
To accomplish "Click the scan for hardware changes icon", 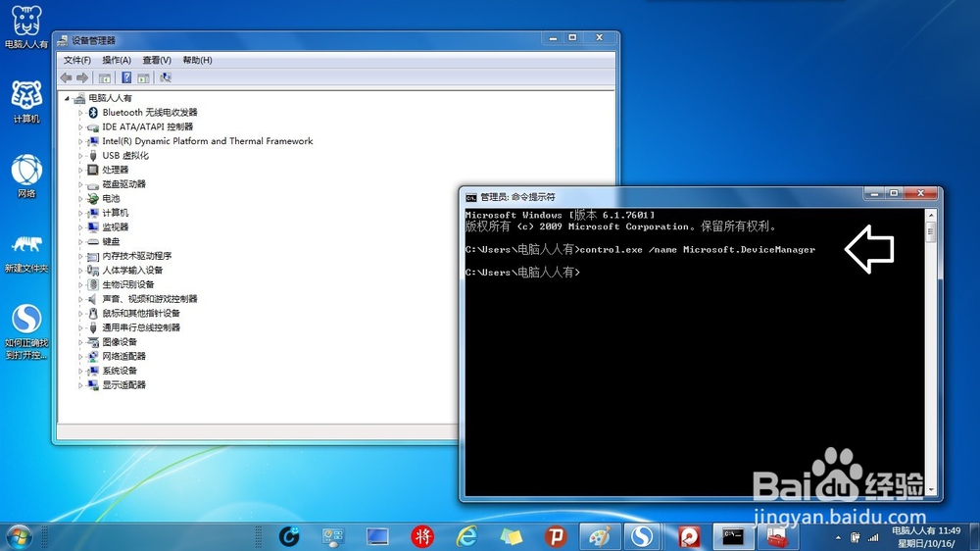I will point(165,77).
